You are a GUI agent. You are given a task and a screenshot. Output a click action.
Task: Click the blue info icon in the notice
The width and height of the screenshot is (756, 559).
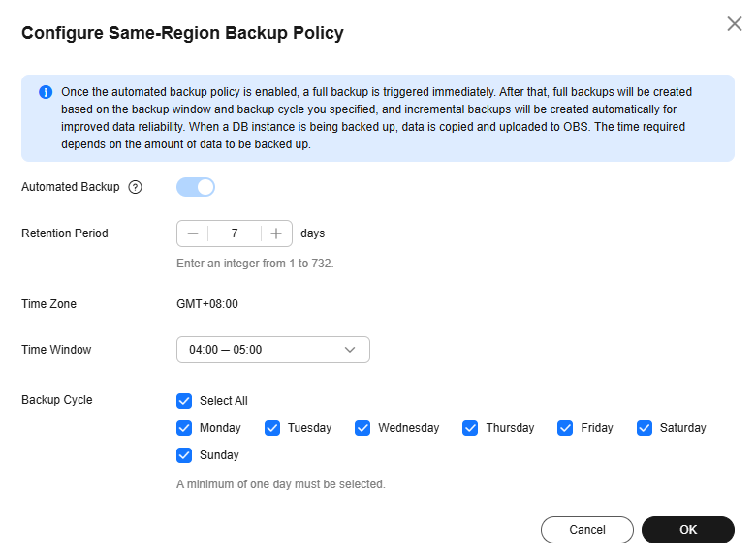tap(45, 92)
